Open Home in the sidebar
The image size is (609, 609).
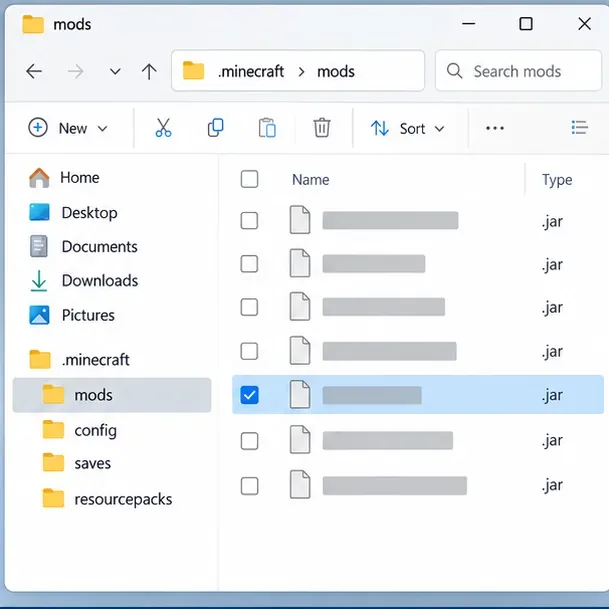coord(64,178)
